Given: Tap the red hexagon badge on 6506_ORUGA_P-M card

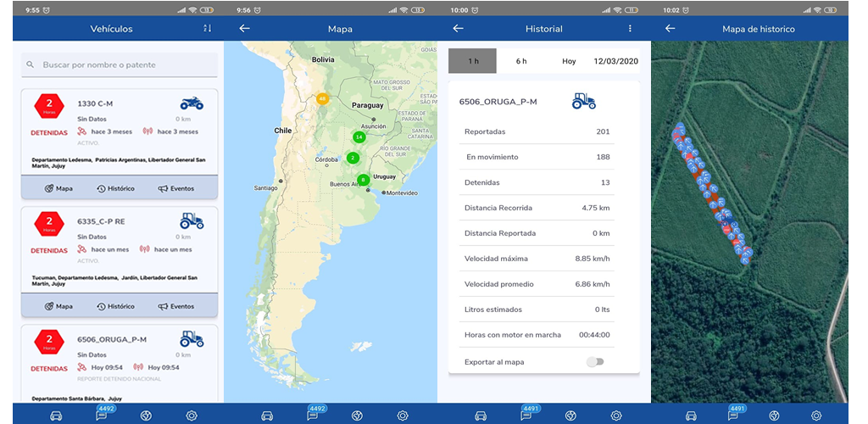Looking at the screenshot, I should tap(49, 340).
